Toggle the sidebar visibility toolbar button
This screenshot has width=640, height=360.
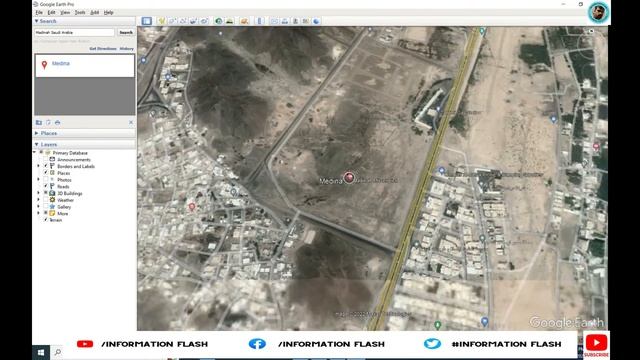pyautogui.click(x=147, y=21)
